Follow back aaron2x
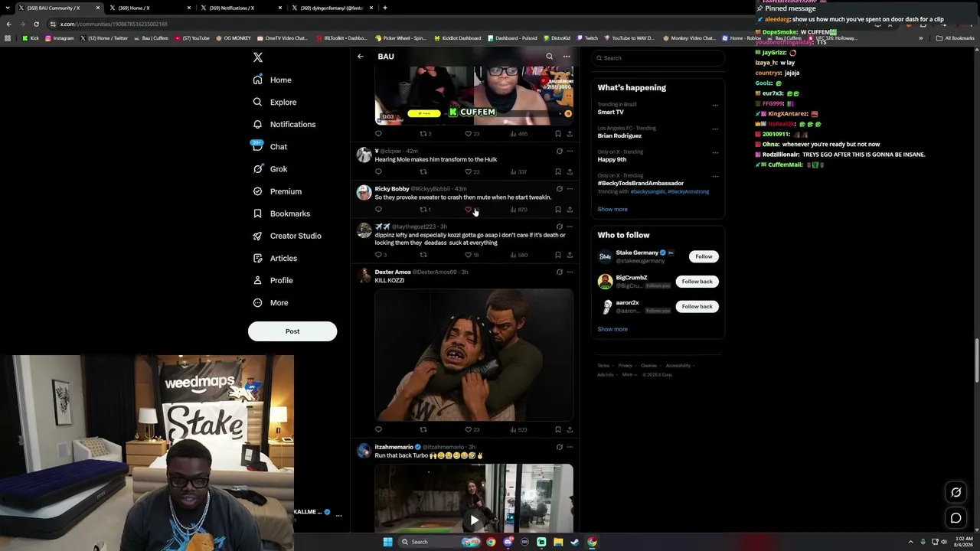The width and height of the screenshot is (980, 551). 697,307
